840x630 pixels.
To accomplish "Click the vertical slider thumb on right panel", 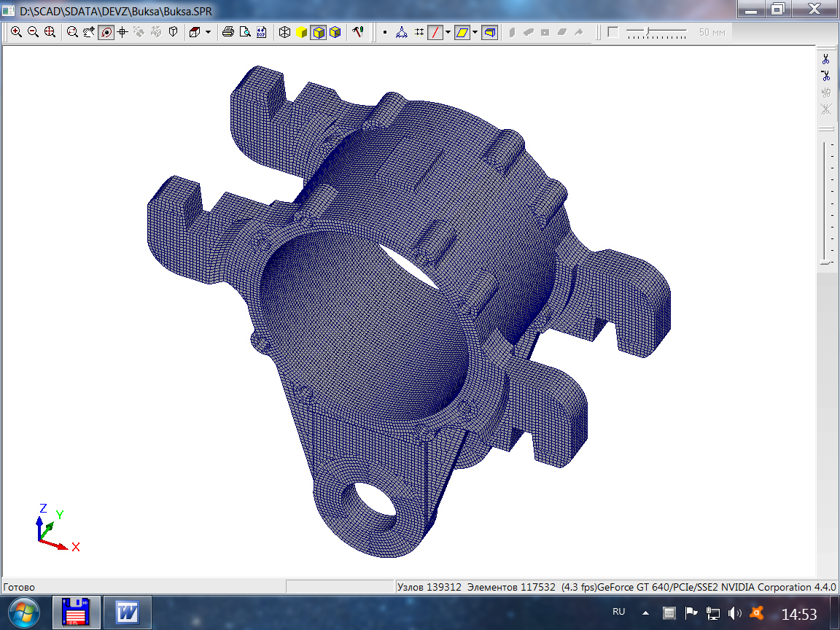I will point(825,262).
